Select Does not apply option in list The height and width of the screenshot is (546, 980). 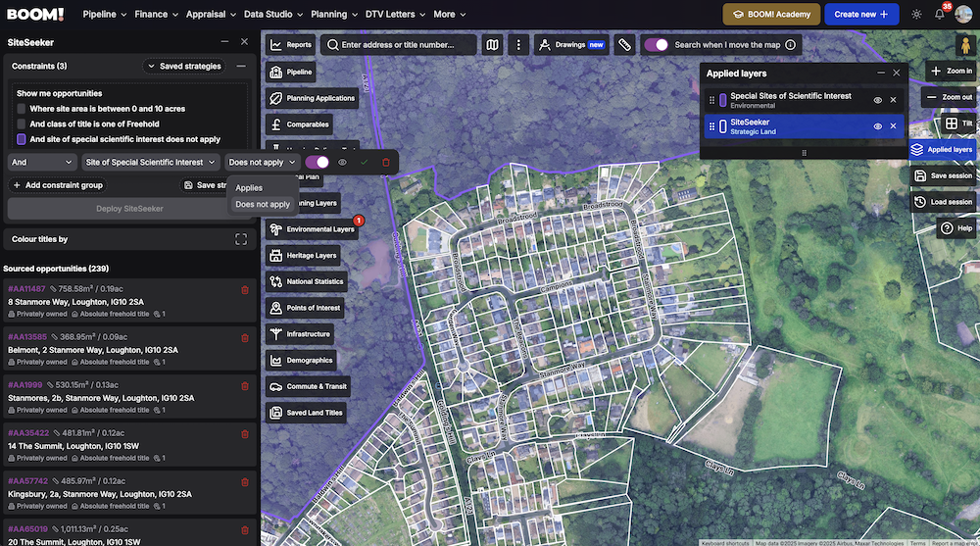(263, 205)
